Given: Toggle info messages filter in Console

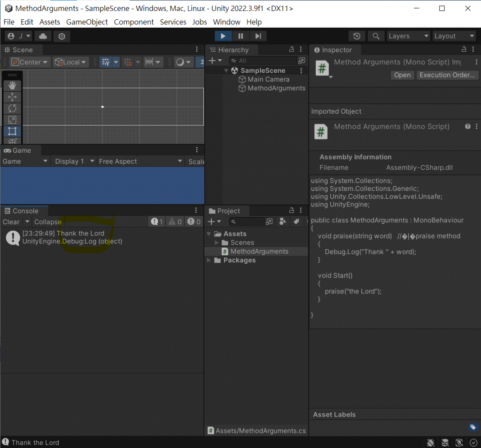Looking at the screenshot, I should 157,222.
